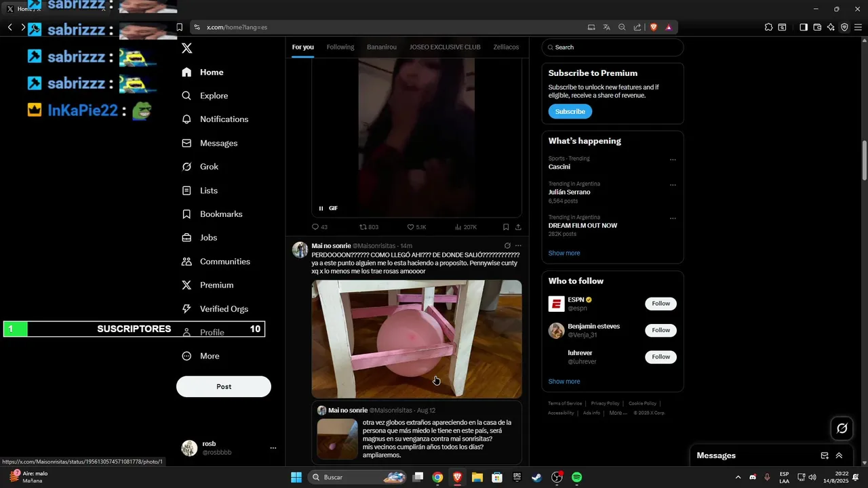Reply to the GIF post (43 replies)
This screenshot has width=868, height=488.
[319, 227]
